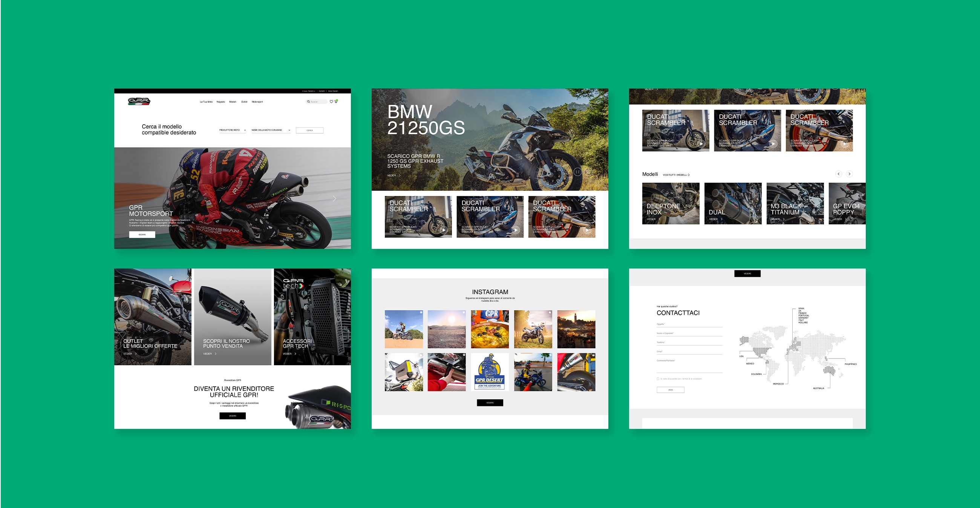The image size is (980, 508).
Task: Click Veder on the Dual card
Action: click(x=715, y=219)
